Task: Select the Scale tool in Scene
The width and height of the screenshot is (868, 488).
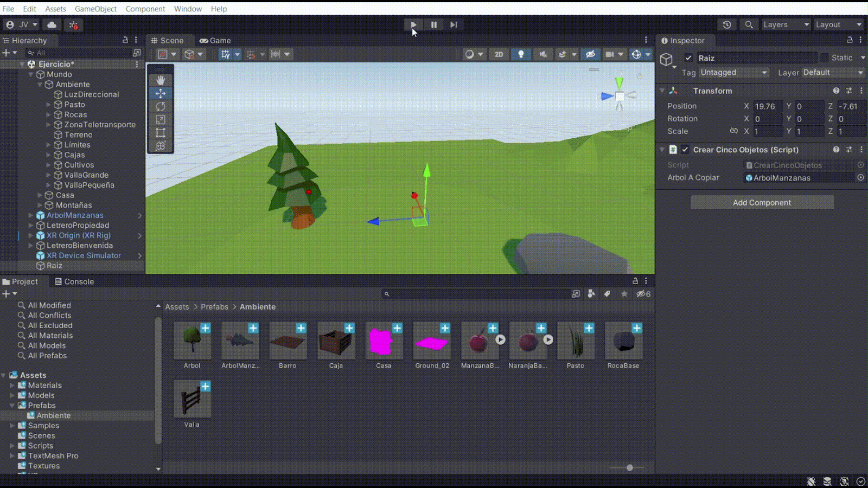Action: coord(161,119)
